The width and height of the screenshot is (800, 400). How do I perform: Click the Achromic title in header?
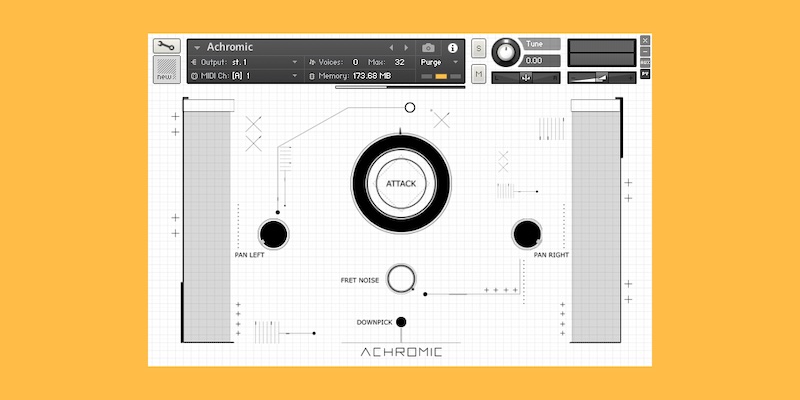[230, 47]
